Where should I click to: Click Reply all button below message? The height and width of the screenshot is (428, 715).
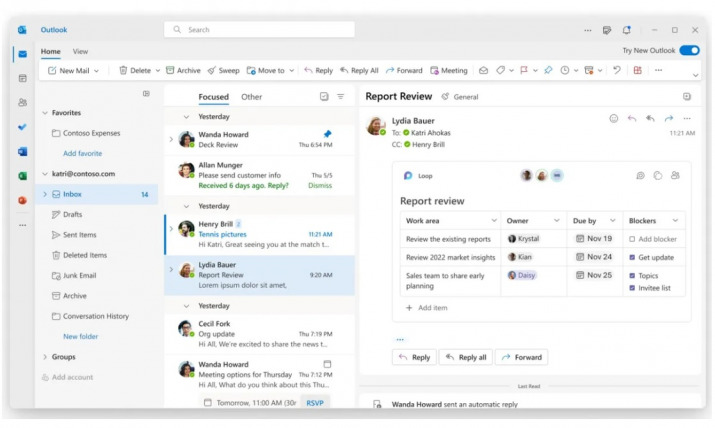(x=466, y=357)
